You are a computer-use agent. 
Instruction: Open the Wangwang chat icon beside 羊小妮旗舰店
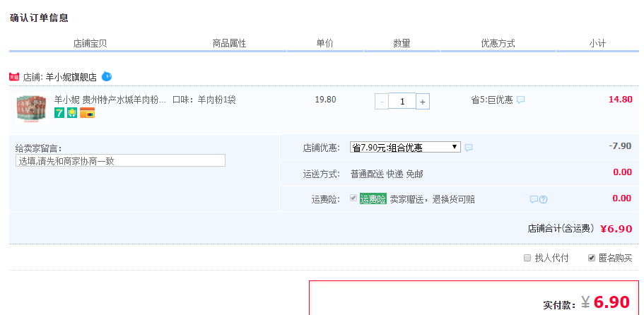pyautogui.click(x=106, y=76)
